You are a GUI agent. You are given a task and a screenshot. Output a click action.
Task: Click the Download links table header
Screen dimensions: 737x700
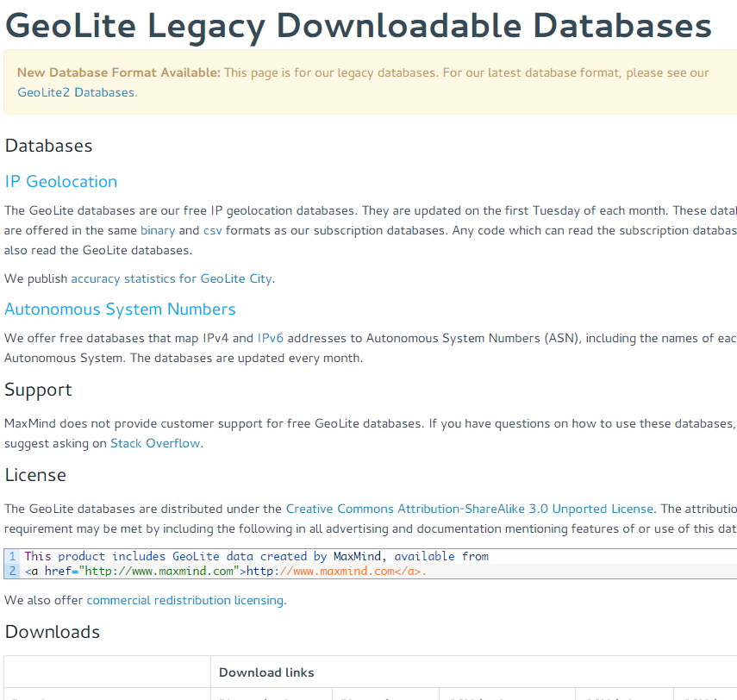point(266,672)
